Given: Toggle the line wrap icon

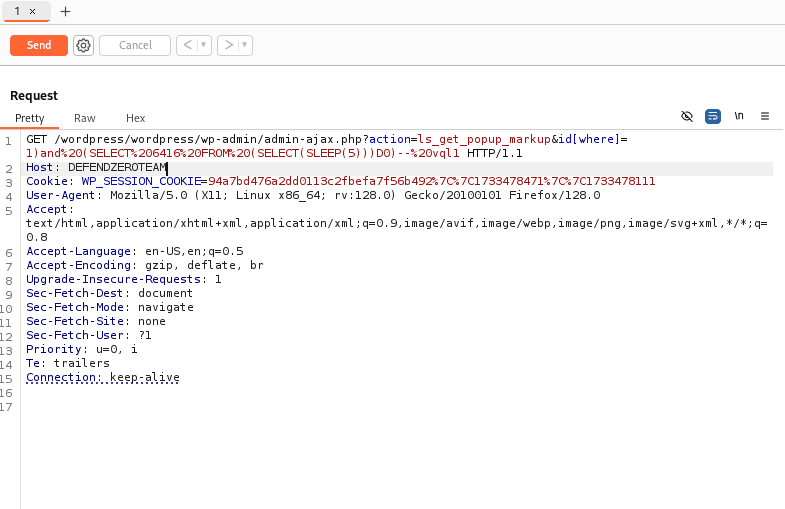Looking at the screenshot, I should [713, 116].
